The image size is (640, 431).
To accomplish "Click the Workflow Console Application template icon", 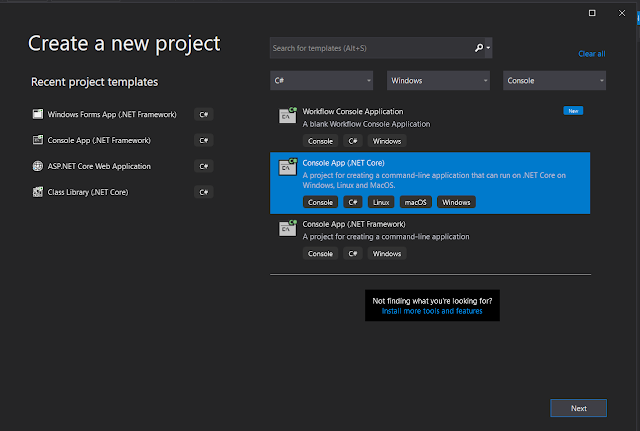I will [288, 116].
